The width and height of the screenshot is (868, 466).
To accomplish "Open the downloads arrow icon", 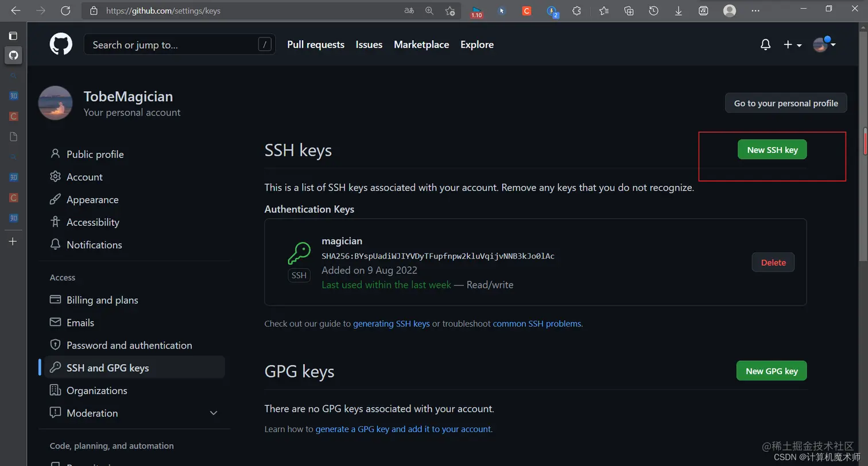I will pyautogui.click(x=679, y=10).
